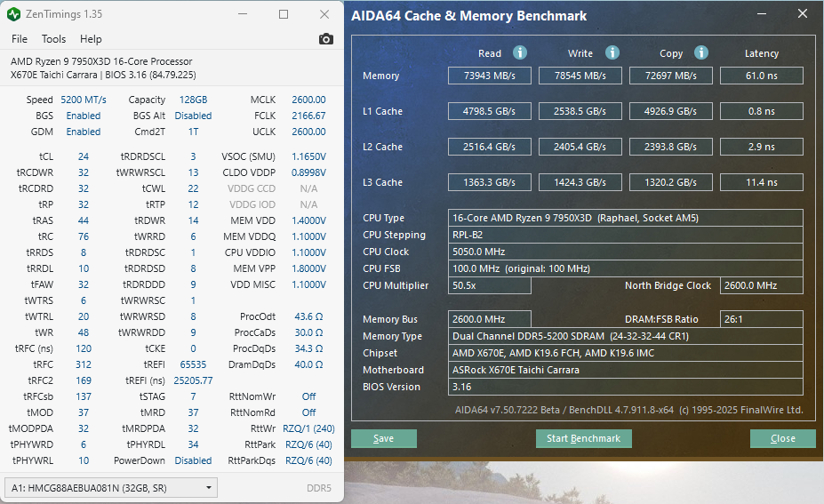Open Read info icon in AIDA64

point(520,52)
